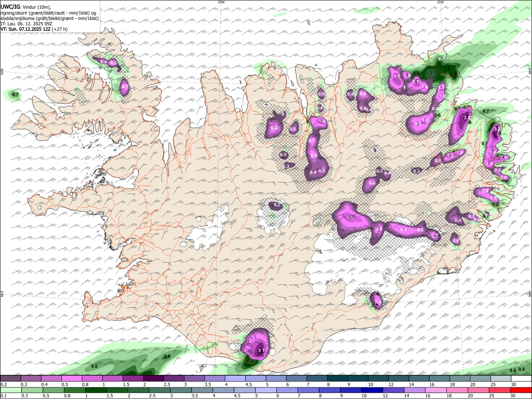
Task: Select the light purple 14 swatch in bottom legend row
Action: point(414,390)
